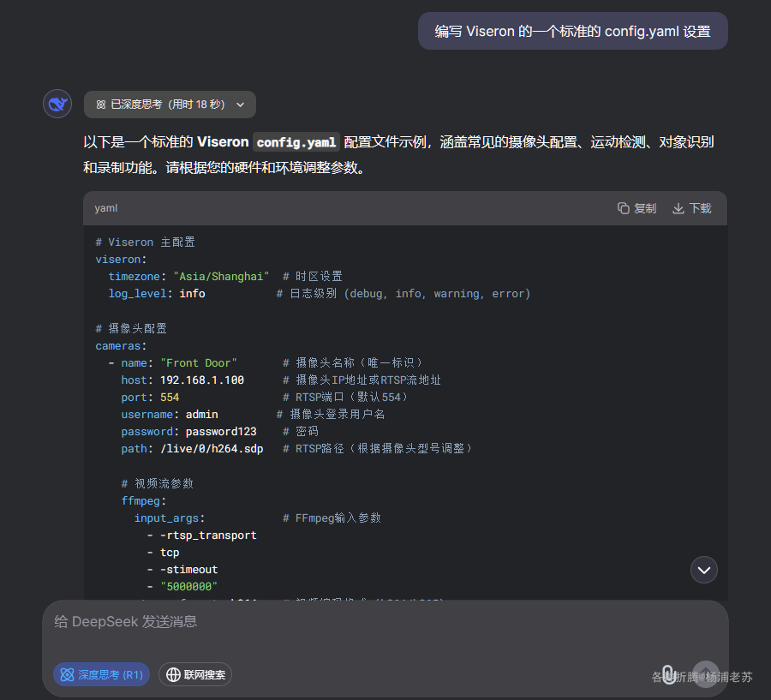Click the atom icon in DeepThink button

point(67,674)
